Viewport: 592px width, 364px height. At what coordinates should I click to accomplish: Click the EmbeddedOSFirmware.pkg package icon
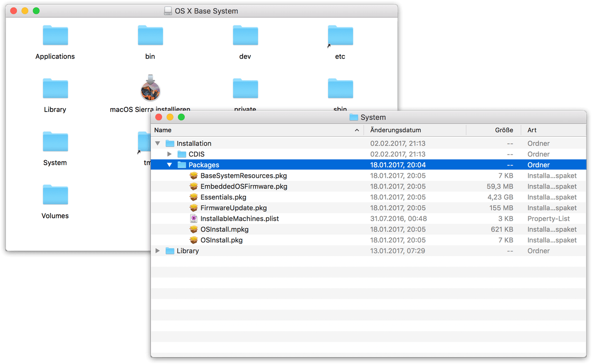click(194, 187)
